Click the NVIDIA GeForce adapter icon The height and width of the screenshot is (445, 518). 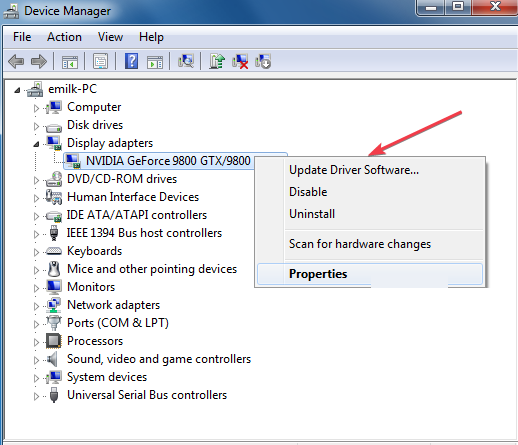tap(73, 161)
